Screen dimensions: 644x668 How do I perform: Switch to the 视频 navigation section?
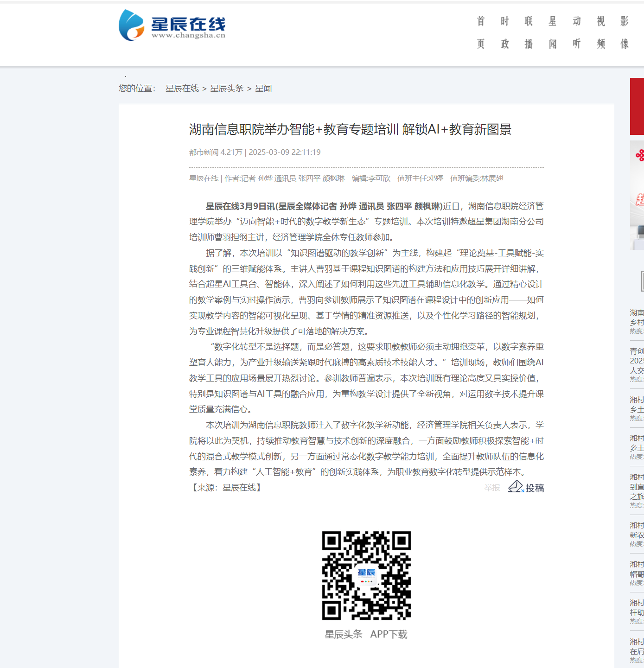[x=601, y=32]
